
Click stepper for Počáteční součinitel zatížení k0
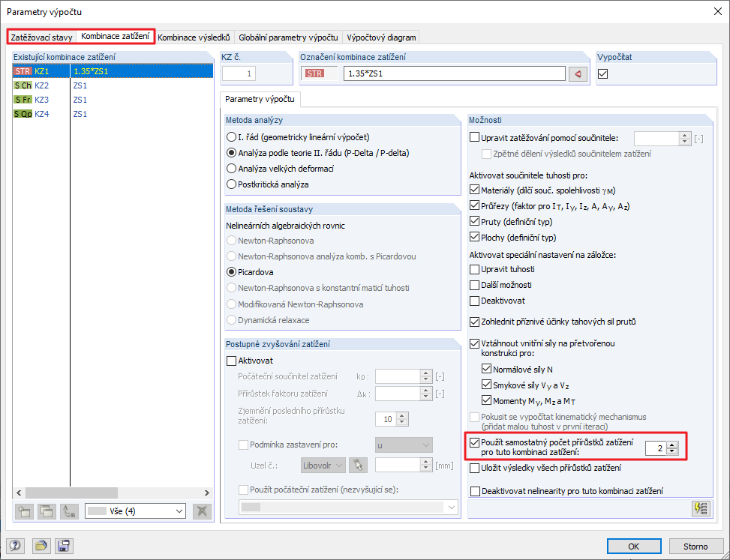(425, 376)
